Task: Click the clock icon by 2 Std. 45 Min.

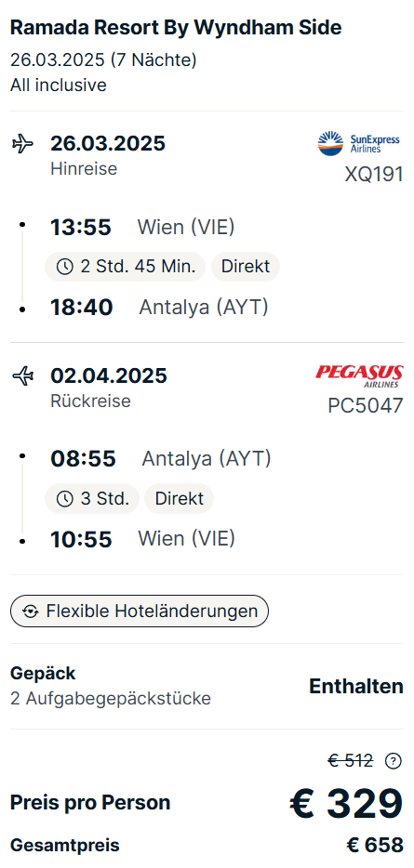Action: coord(65,267)
